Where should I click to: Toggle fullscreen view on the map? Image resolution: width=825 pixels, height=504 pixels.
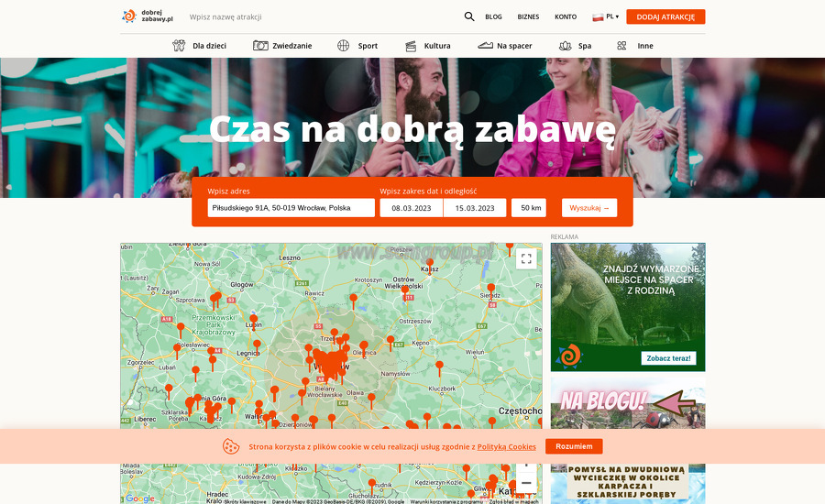(x=526, y=258)
